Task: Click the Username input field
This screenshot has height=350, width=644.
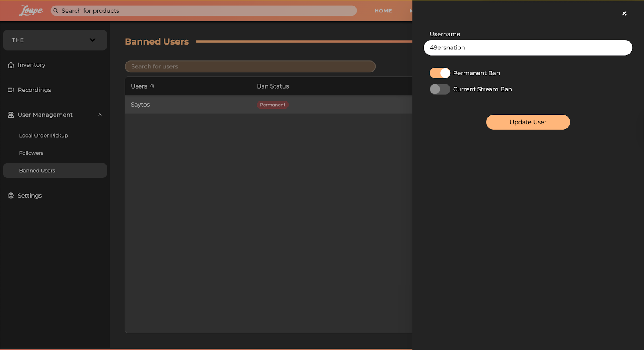Action: click(x=528, y=48)
